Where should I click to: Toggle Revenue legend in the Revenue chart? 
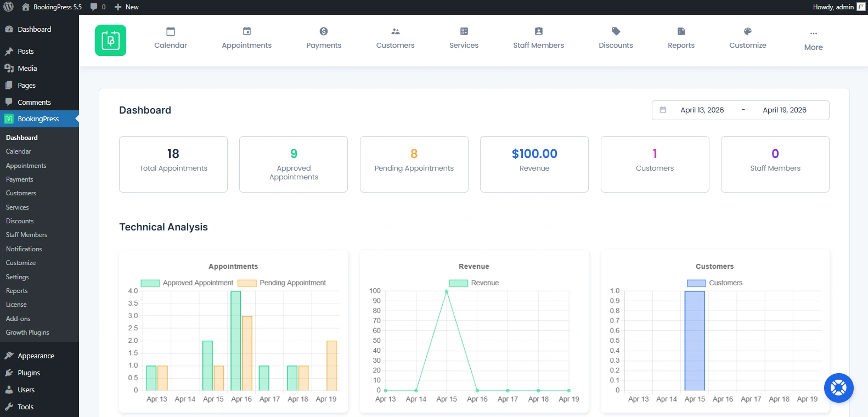coord(474,283)
